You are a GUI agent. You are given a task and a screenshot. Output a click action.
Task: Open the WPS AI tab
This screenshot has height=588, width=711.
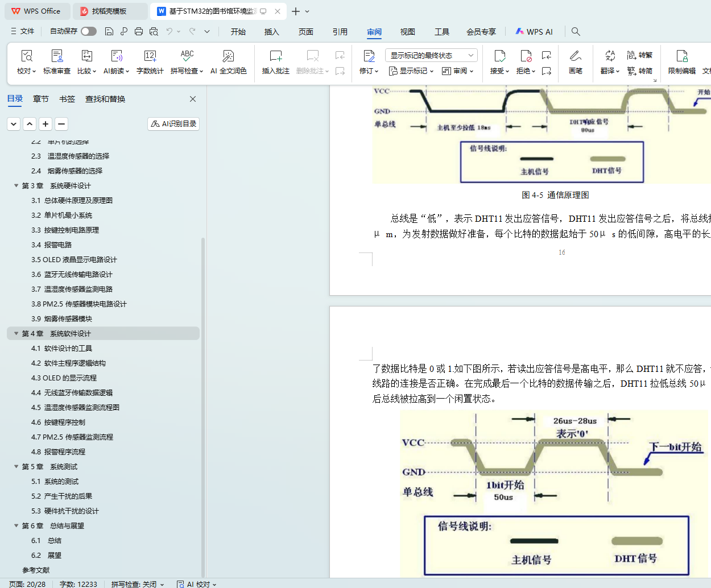(x=534, y=32)
